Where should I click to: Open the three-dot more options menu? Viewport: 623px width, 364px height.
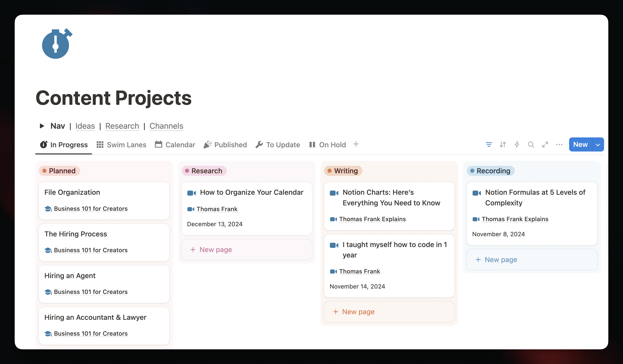[559, 145]
